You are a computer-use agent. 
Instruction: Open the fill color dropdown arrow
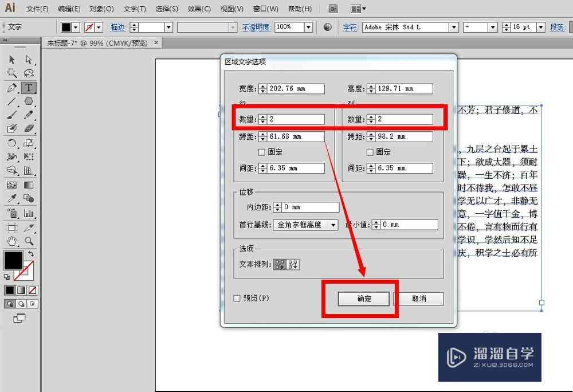tap(76, 27)
